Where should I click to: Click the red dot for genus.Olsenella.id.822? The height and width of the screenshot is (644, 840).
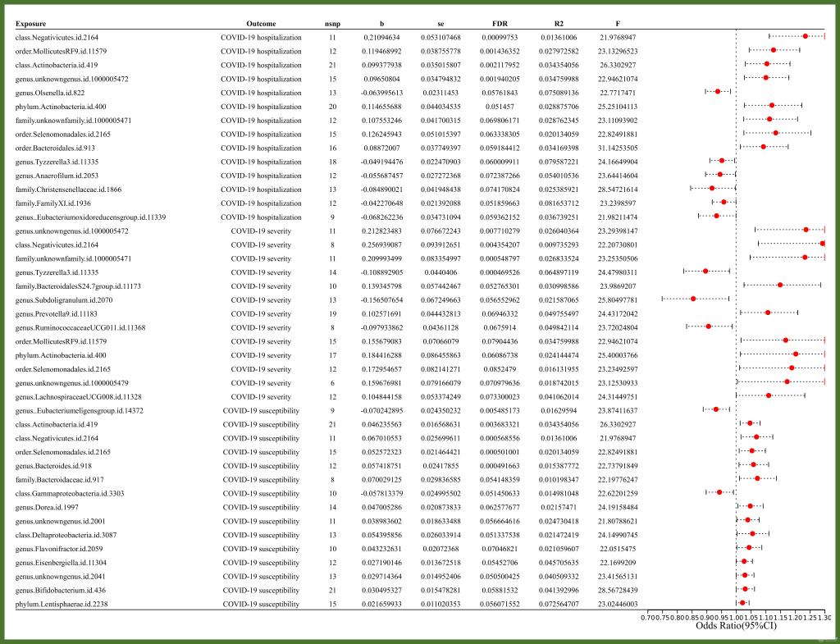coord(718,92)
